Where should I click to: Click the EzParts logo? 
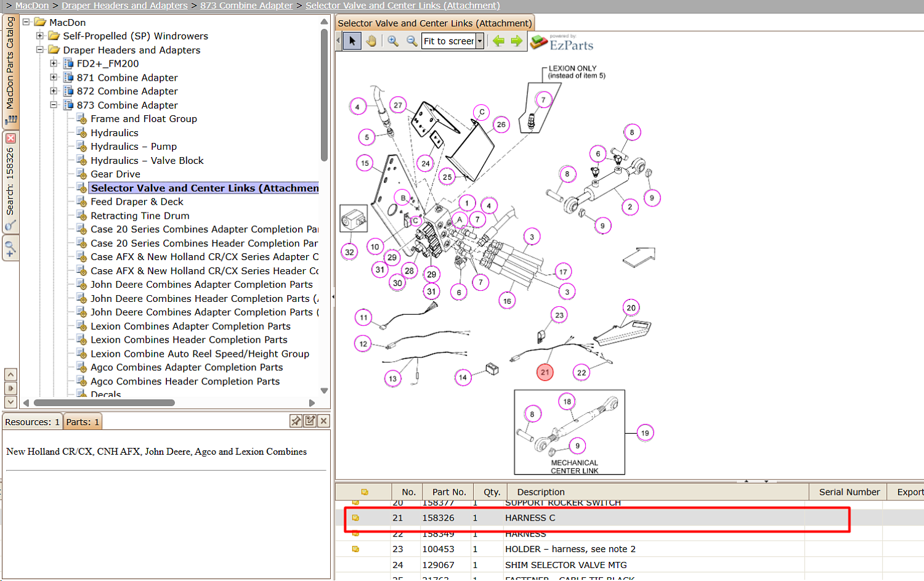coord(562,42)
